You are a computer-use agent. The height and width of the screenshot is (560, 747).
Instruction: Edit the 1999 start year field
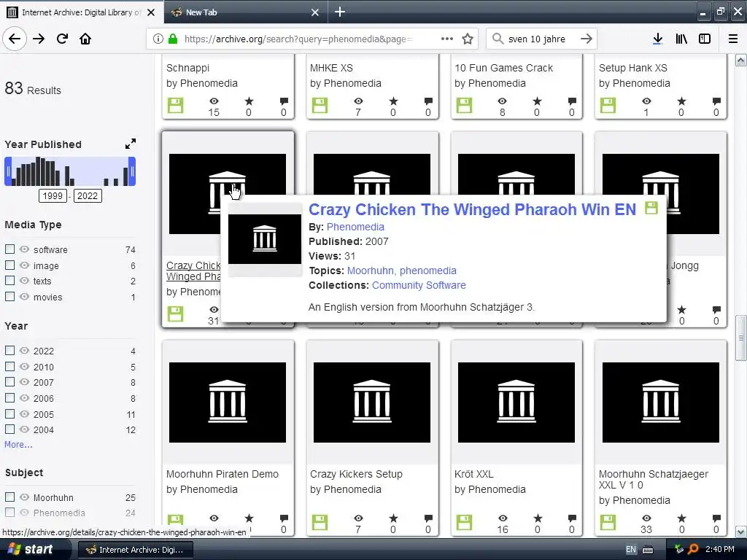point(53,195)
